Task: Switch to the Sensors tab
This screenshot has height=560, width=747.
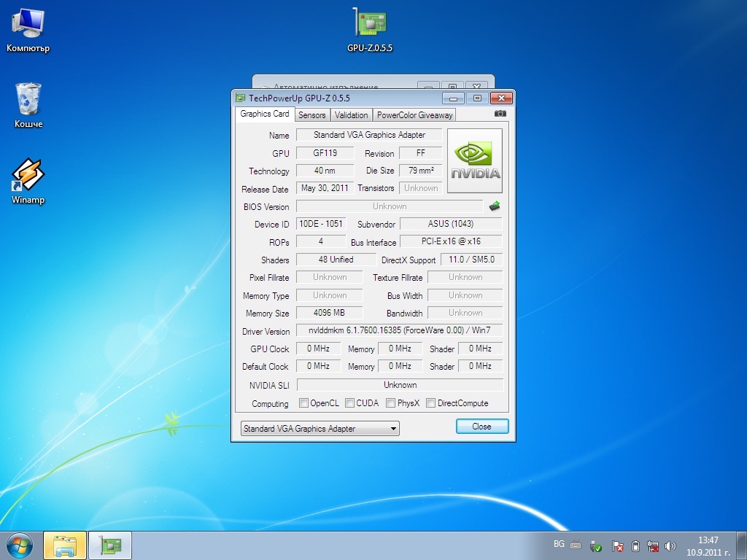Action: pos(312,114)
